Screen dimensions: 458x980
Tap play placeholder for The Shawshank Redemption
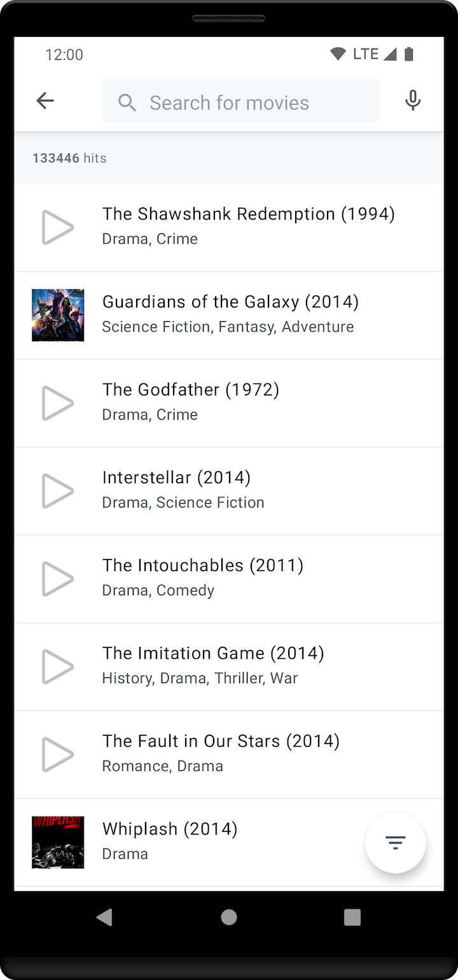click(58, 227)
